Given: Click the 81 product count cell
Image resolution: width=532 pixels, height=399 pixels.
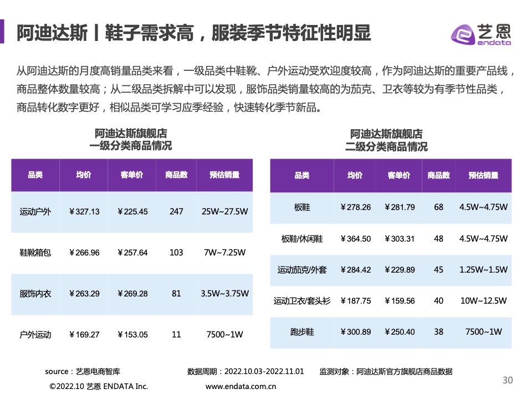Looking at the screenshot, I should pyautogui.click(x=176, y=294).
